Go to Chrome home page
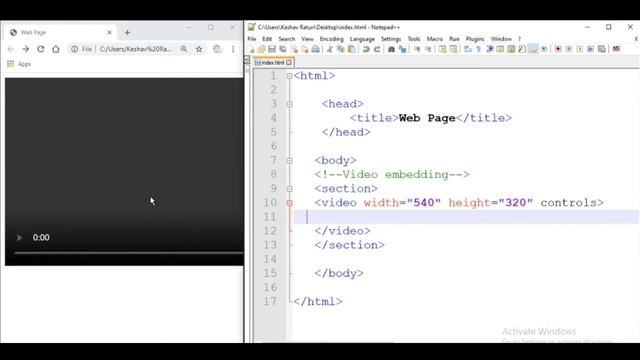640x360 pixels. click(x=56, y=49)
